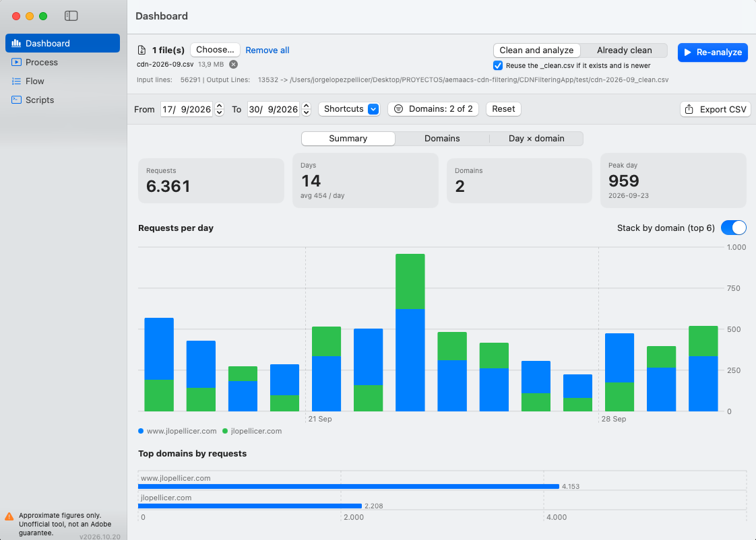Switch to the Day × domain tab
The height and width of the screenshot is (540, 756).
536,138
